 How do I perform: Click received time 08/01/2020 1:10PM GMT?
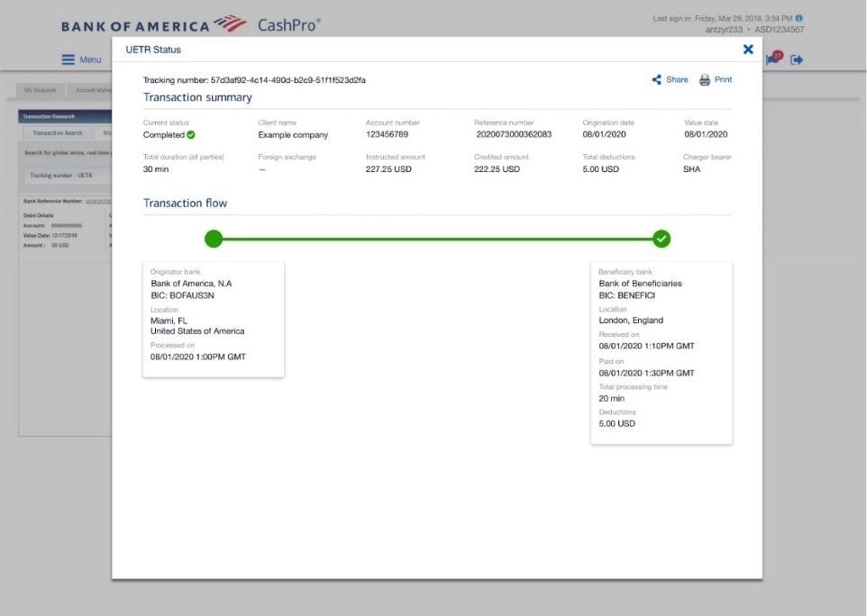[646, 346]
